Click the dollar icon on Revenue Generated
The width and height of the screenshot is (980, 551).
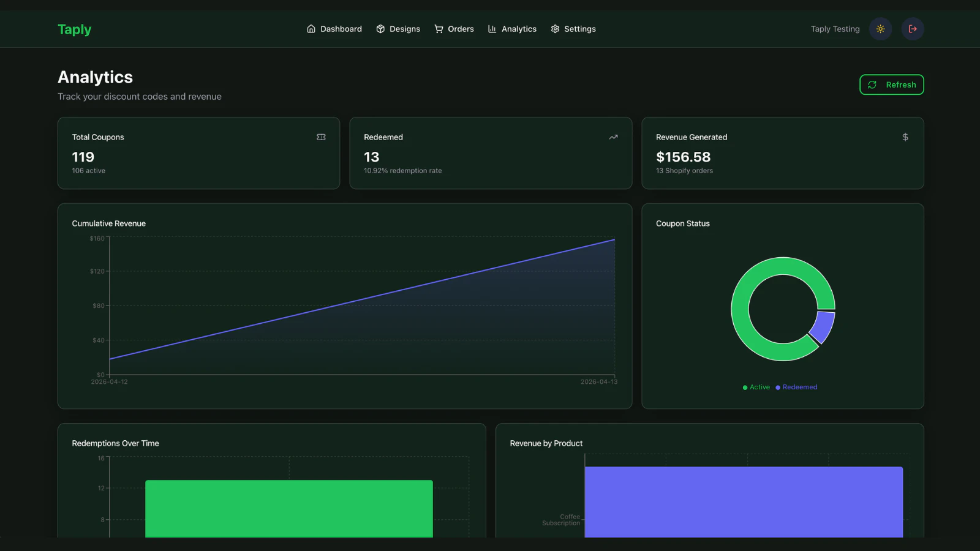[905, 137]
